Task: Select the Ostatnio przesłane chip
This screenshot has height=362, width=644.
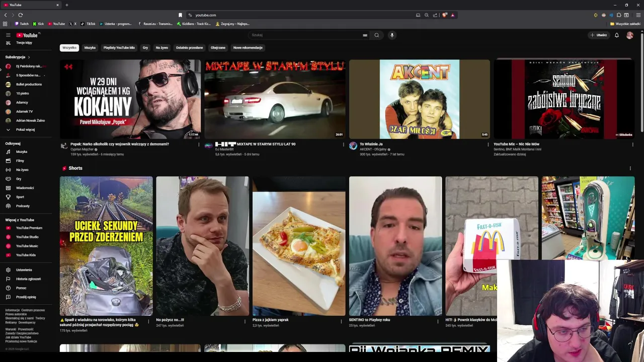Action: [189, 48]
